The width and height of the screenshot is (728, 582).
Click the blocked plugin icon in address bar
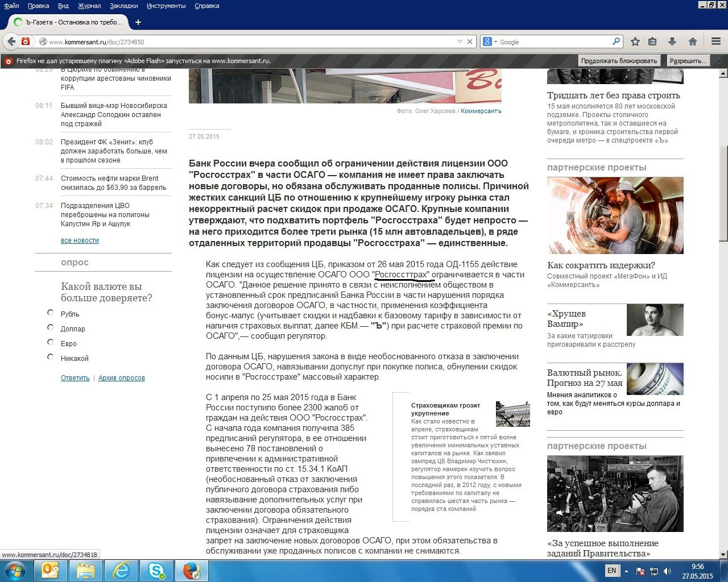click(x=26, y=41)
